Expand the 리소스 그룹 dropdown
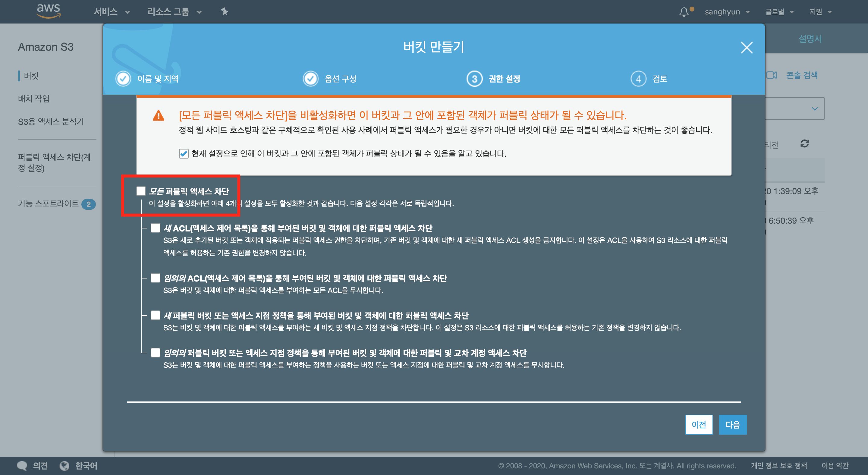Image resolution: width=868 pixels, height=475 pixels. point(174,12)
